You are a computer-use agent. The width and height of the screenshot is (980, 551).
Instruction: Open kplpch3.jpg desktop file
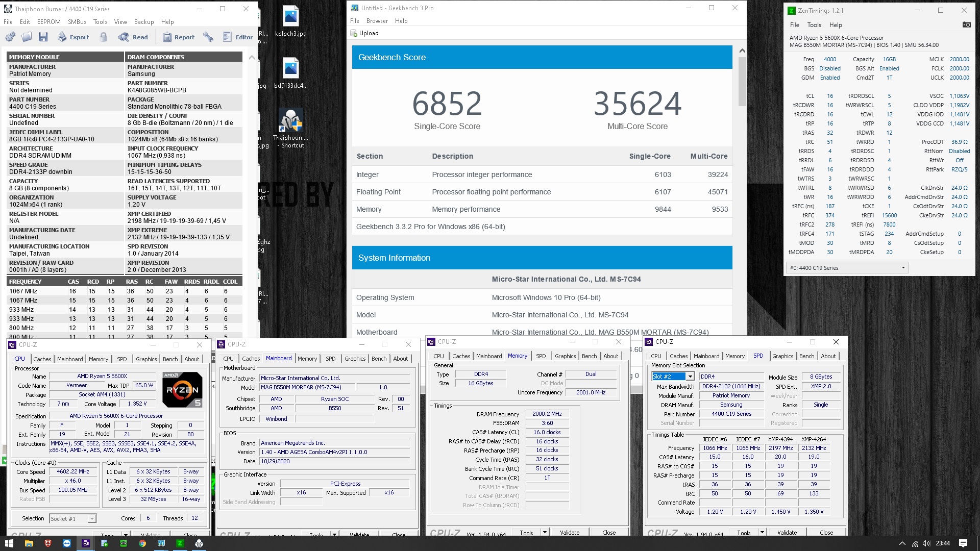click(x=291, y=21)
